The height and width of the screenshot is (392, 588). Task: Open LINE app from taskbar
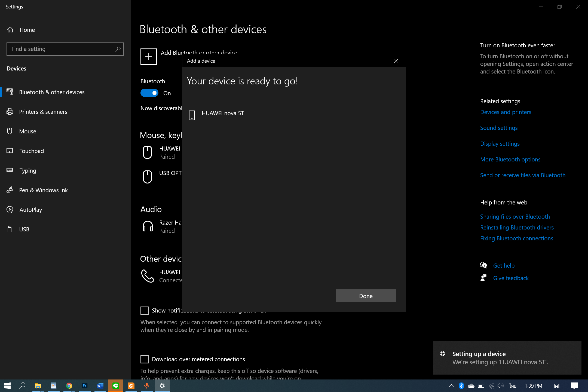tap(116, 386)
